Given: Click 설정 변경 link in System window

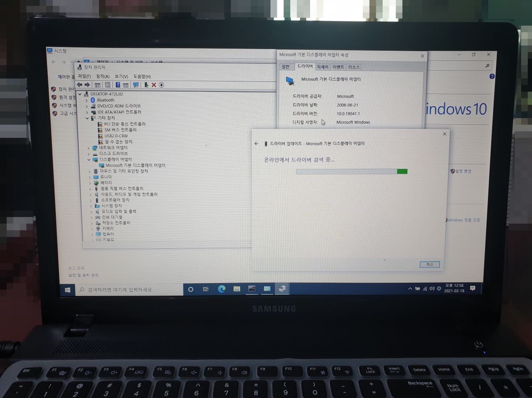Looking at the screenshot, I should coord(464,171).
